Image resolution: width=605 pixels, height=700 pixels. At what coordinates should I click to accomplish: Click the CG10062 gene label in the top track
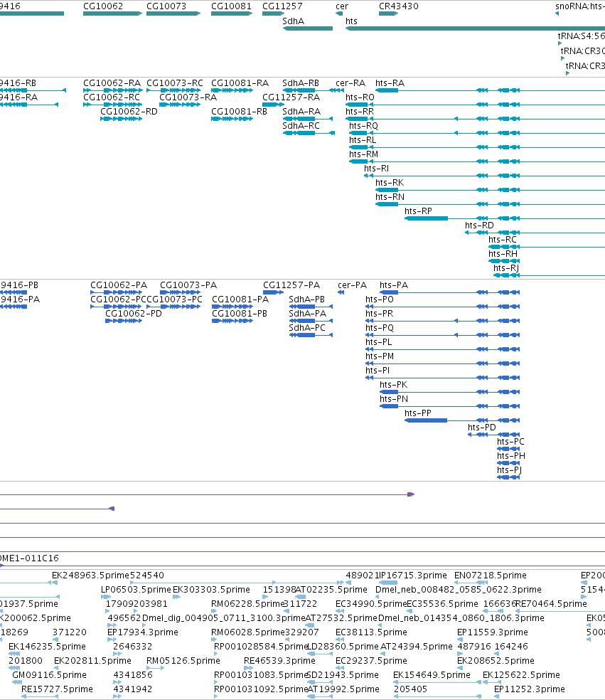click(x=103, y=6)
